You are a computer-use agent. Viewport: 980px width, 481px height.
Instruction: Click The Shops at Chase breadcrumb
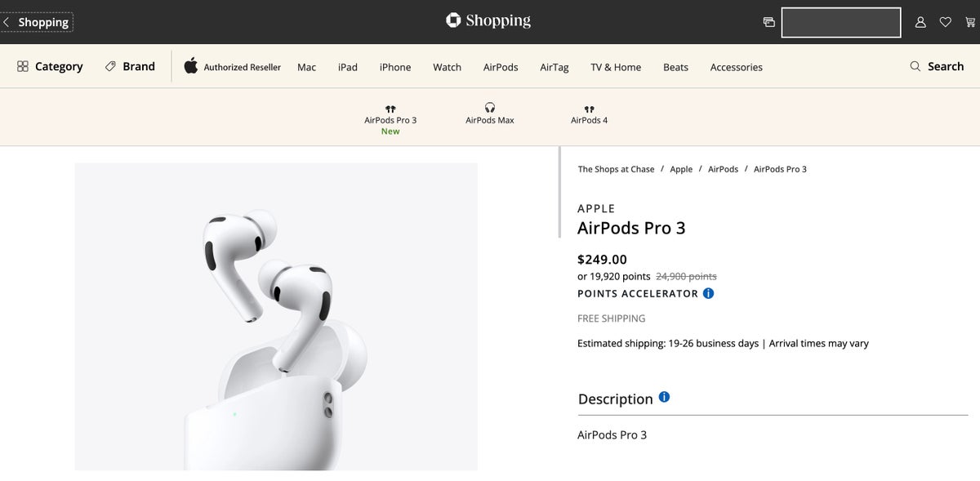click(616, 169)
